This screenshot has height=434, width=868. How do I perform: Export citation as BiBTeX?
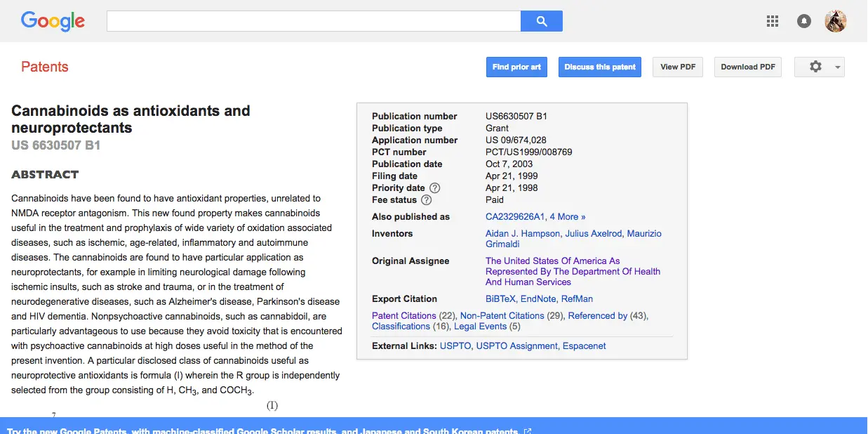502,299
